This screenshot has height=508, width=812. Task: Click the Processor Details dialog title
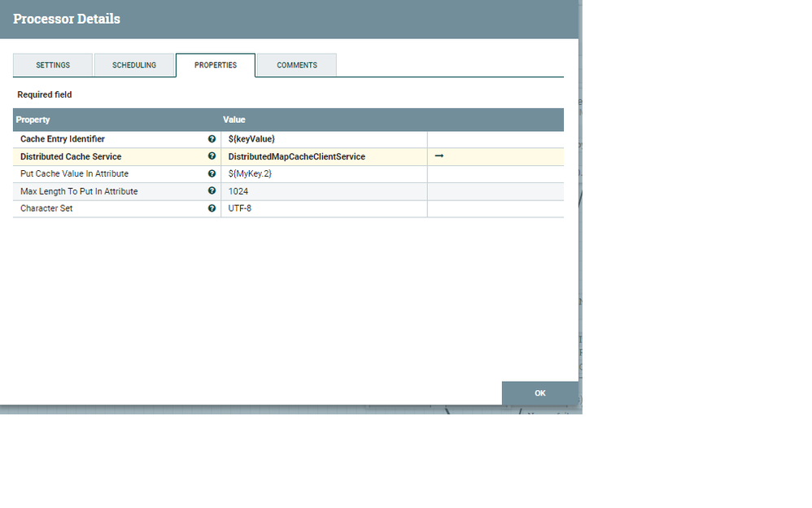[67, 19]
